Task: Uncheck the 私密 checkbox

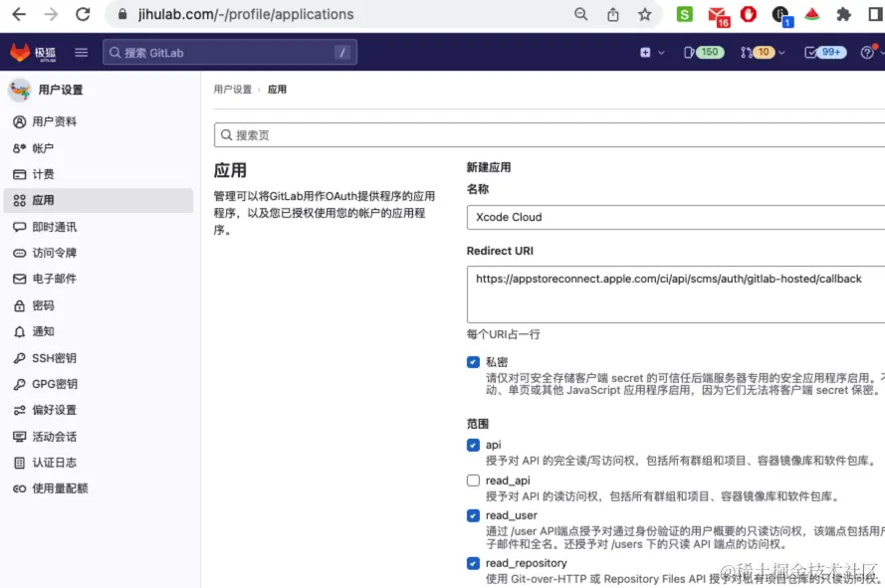Action: 473,362
